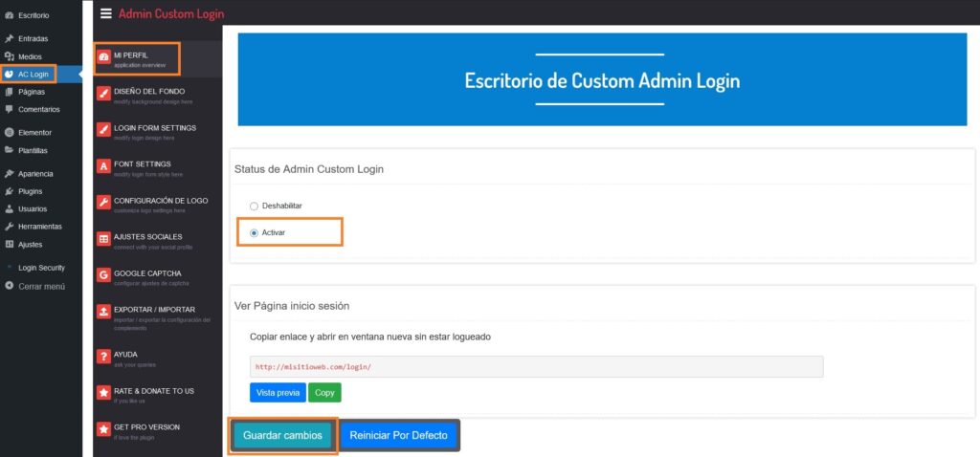Click the Cerrar menú link
Screen dimensions: 980x457
41,286
